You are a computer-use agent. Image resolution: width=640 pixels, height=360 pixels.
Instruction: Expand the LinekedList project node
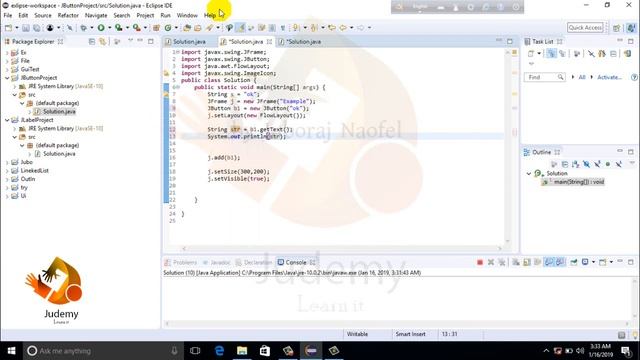[x=7, y=171]
